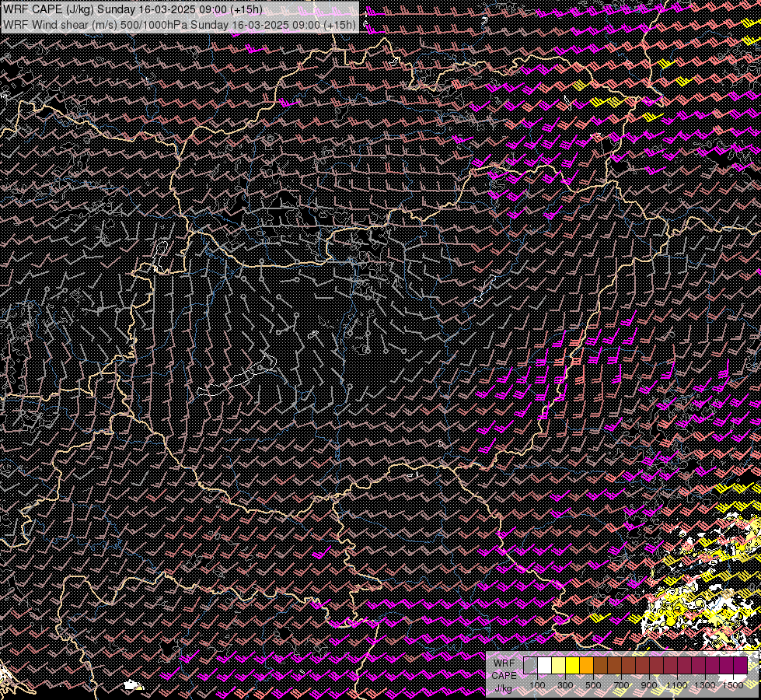The image size is (761, 700).
Task: Click the legend value 700
Action: pyautogui.click(x=621, y=685)
